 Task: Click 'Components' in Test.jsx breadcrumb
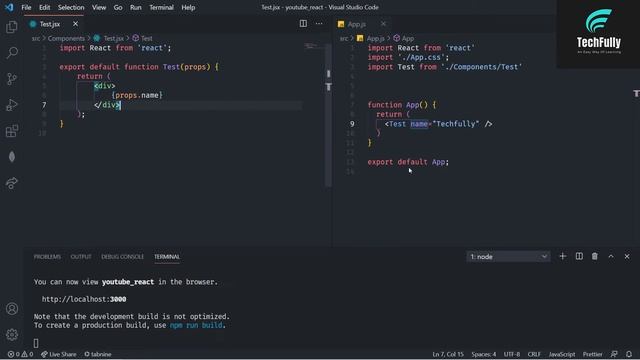coord(66,38)
